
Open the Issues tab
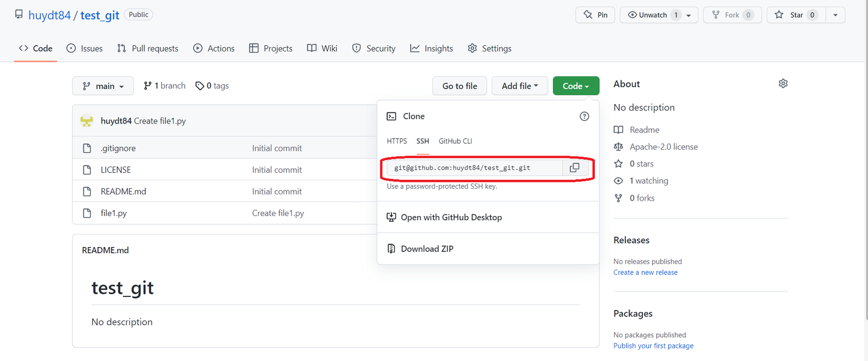[85, 48]
